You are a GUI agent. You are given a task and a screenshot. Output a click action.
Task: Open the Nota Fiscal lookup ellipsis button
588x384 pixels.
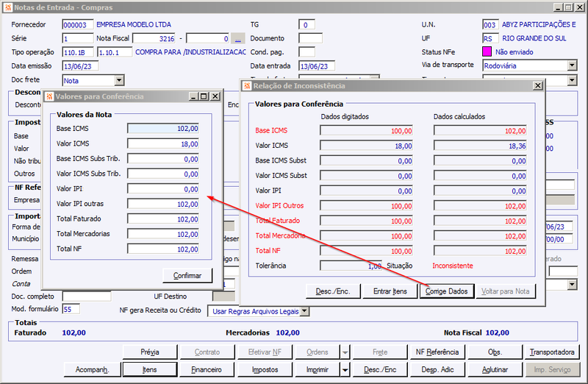237,38
